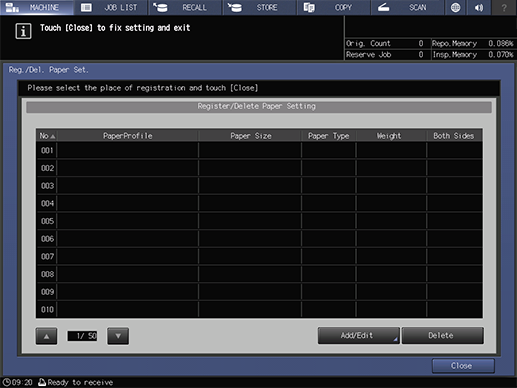The width and height of the screenshot is (517, 388).
Task: Sort by the No column header
Action: click(x=47, y=136)
